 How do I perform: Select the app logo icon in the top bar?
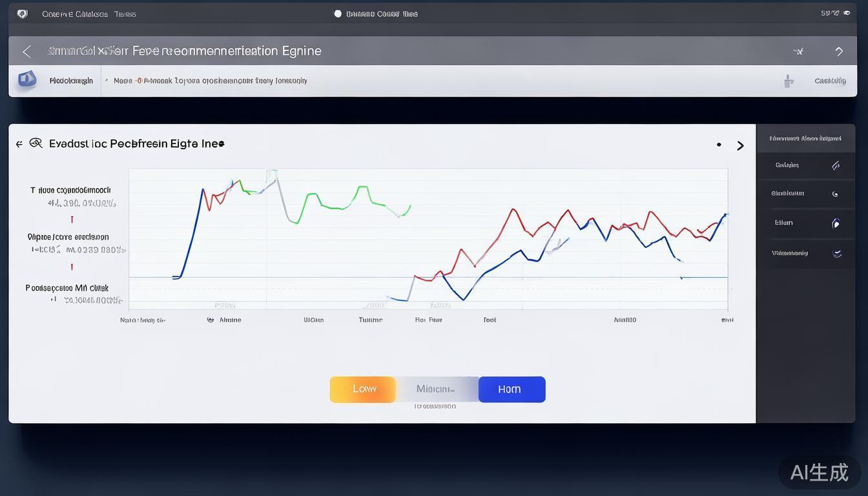coord(22,13)
